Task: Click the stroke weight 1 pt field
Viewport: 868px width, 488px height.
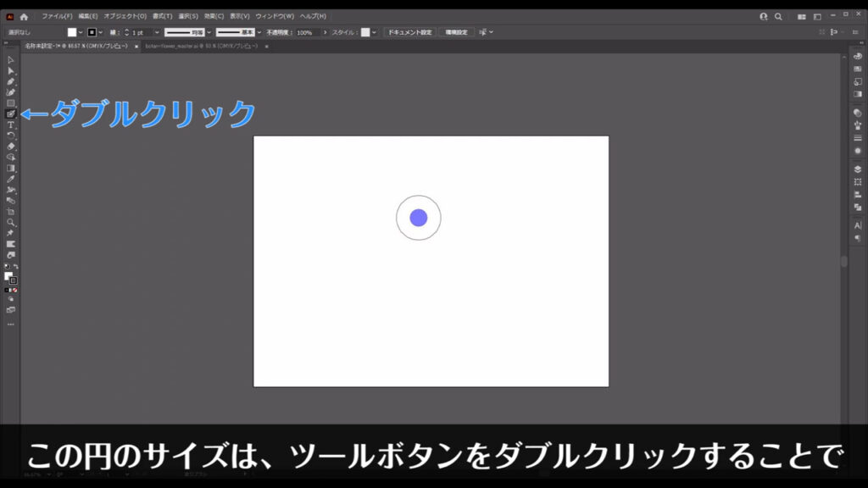Action: [142, 33]
